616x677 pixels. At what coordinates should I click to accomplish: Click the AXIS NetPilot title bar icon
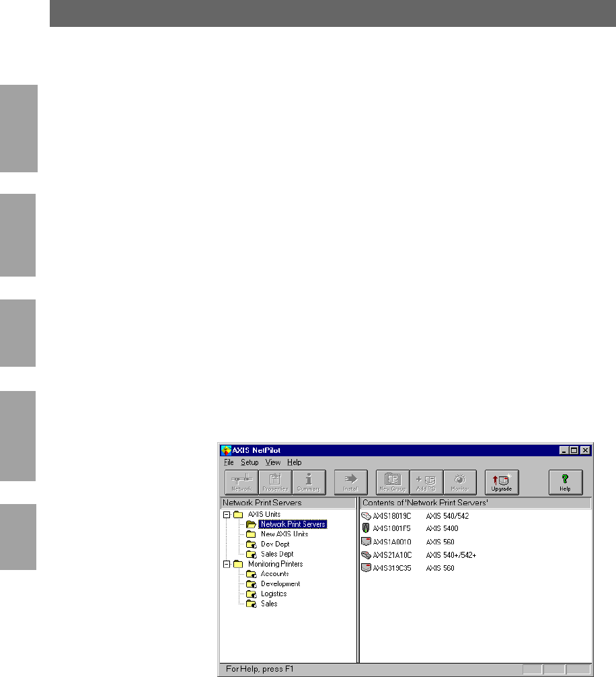(226, 450)
